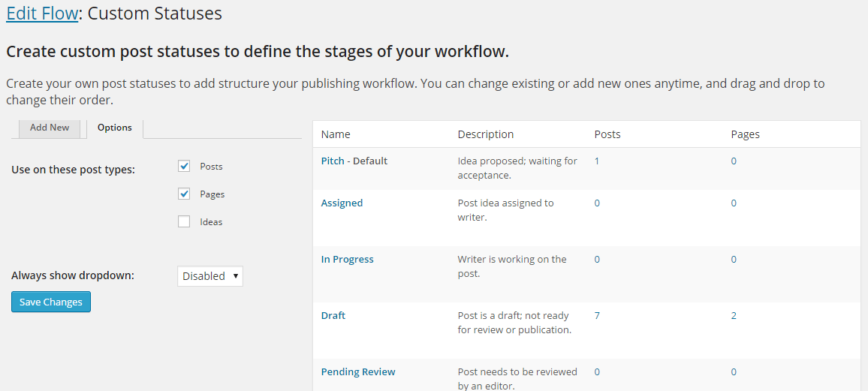This screenshot has width=868, height=391.
Task: Click description 'Post idea assigned to writer.'
Action: 505,210
